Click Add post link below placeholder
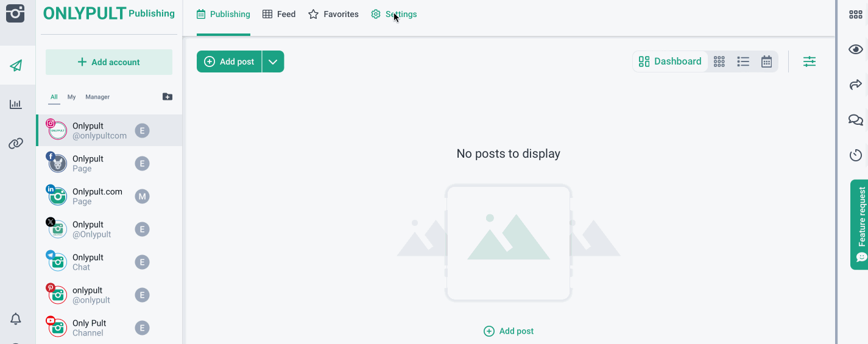The width and height of the screenshot is (868, 344). click(509, 331)
